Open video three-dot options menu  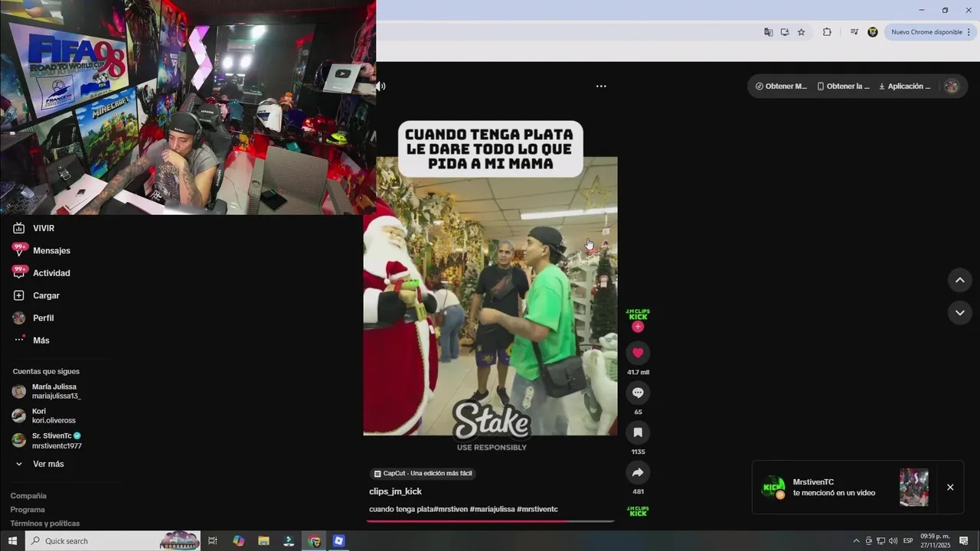(x=601, y=86)
